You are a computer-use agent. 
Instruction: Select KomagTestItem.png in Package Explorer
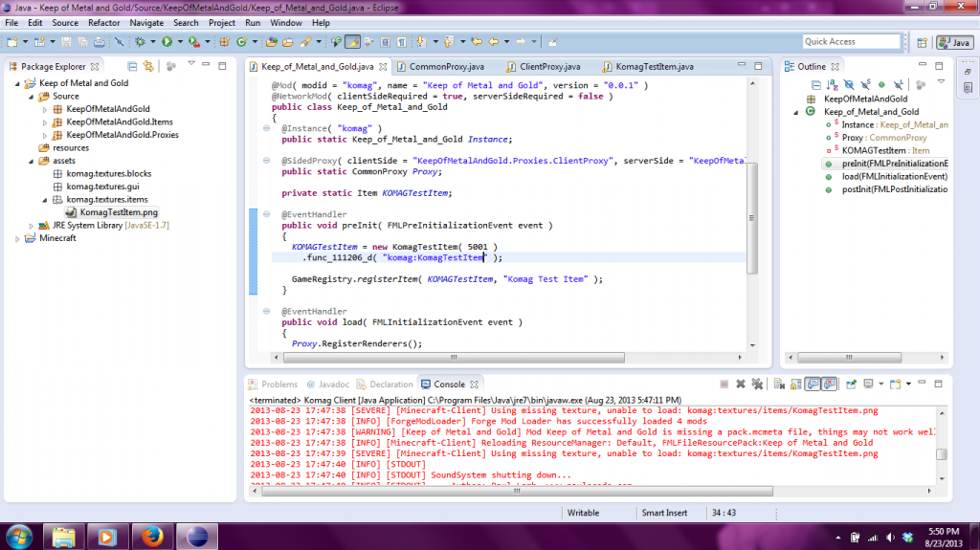118,212
